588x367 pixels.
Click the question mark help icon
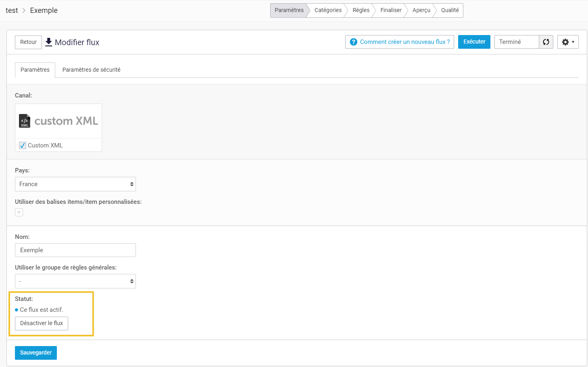(354, 42)
